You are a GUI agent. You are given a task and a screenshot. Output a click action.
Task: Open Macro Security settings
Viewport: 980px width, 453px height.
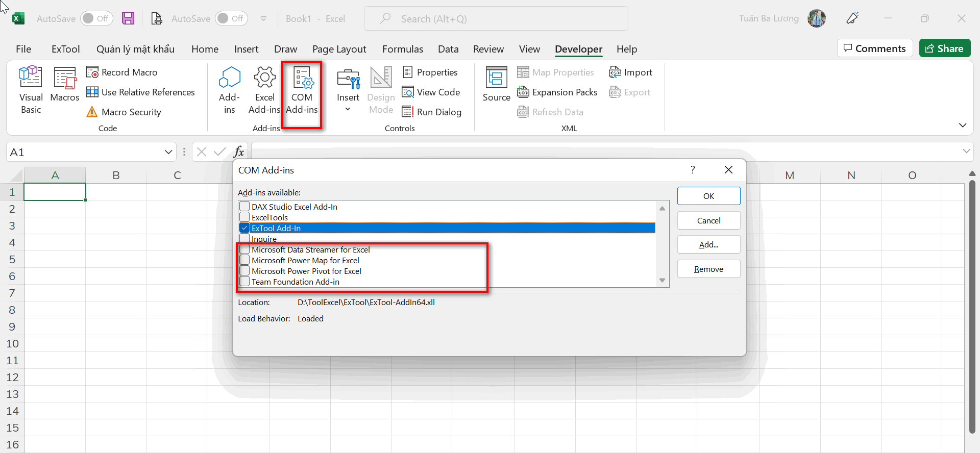pyautogui.click(x=124, y=112)
